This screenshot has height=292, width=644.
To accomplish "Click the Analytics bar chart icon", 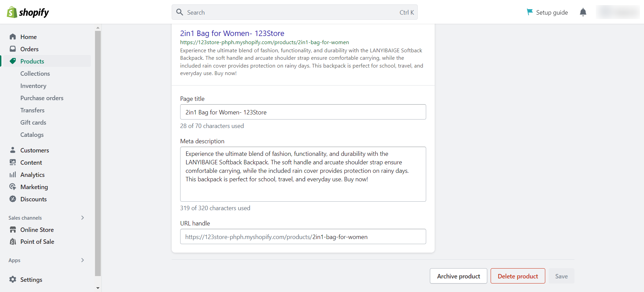I will [13, 175].
